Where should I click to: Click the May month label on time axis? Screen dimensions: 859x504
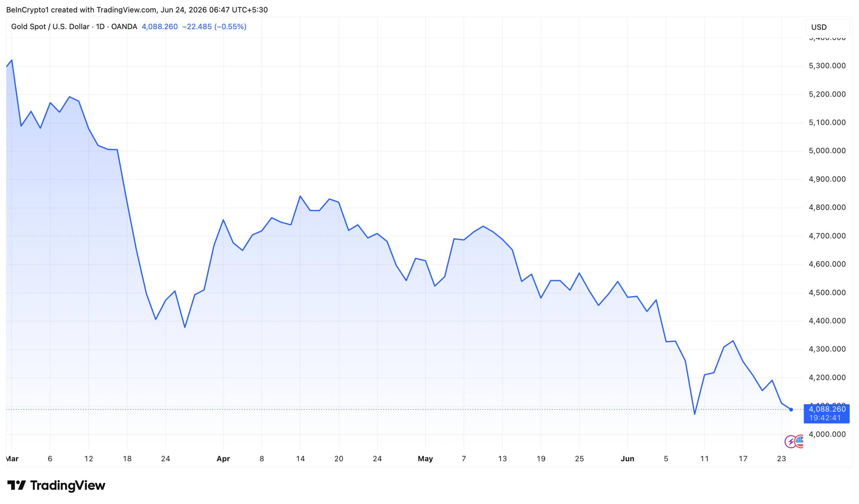[x=425, y=459]
